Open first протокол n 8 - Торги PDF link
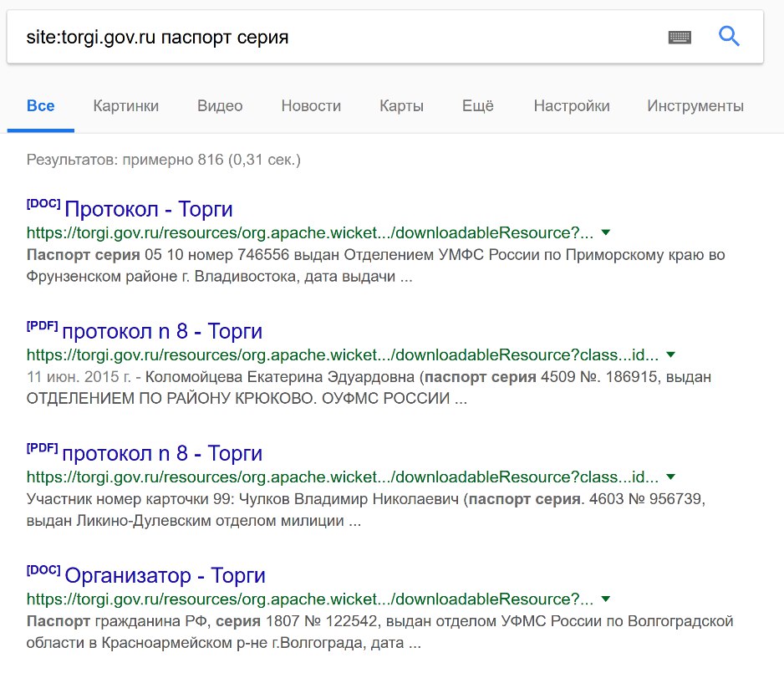 click(x=162, y=331)
